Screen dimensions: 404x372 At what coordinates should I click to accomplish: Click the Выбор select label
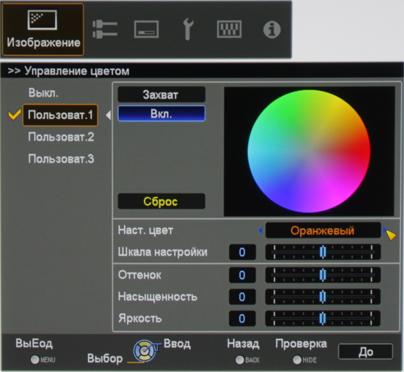105,359
